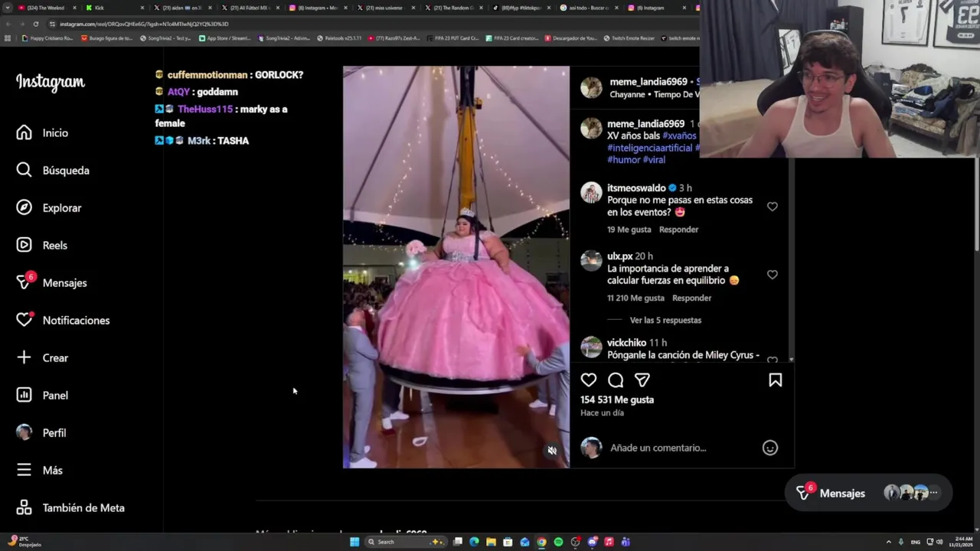
Task: Open floating Mensajes chat button
Action: point(868,494)
